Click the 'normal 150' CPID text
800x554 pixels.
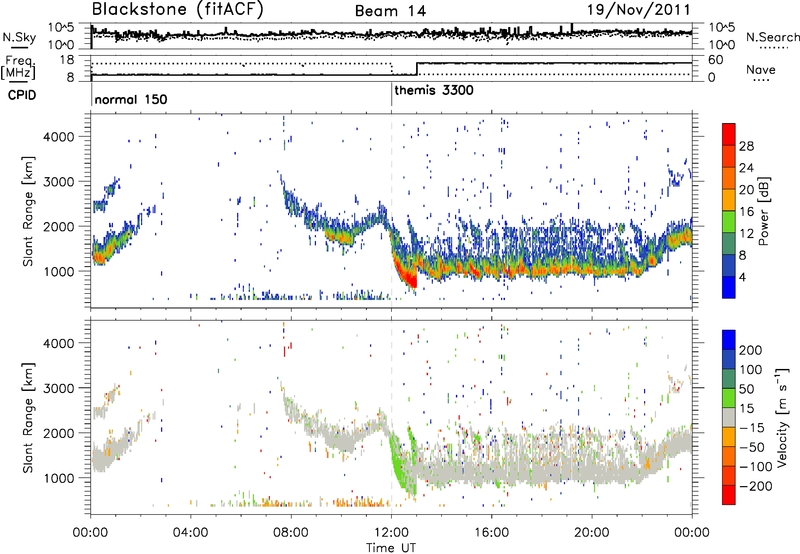(131, 99)
